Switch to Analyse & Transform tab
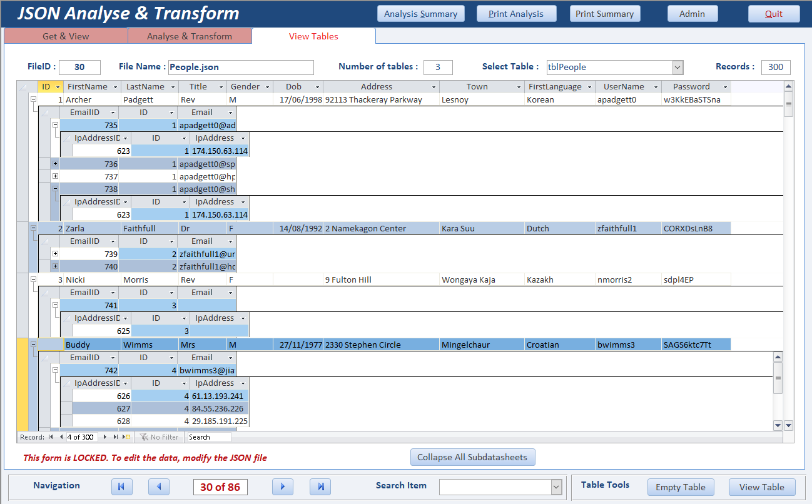The height and width of the screenshot is (504, 812). tap(190, 36)
